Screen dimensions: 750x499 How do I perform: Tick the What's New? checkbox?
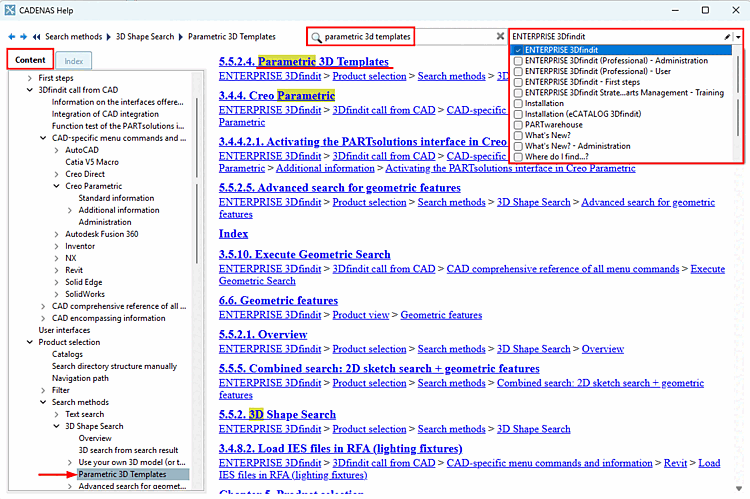[518, 135]
